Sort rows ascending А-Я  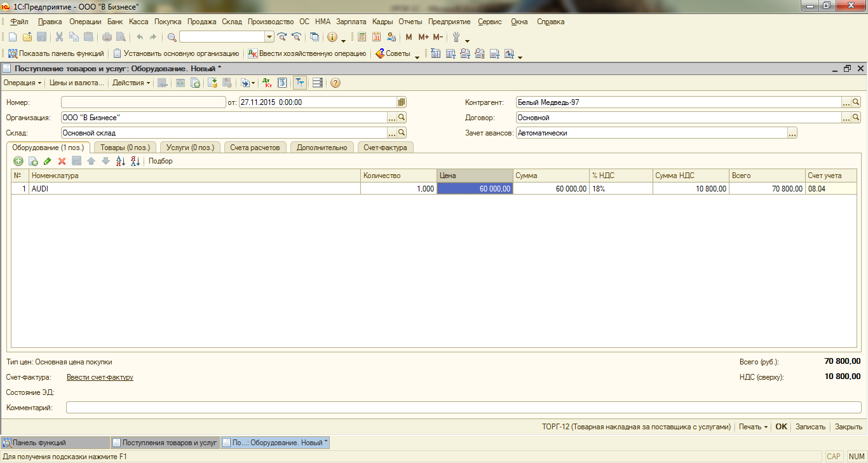(x=121, y=162)
